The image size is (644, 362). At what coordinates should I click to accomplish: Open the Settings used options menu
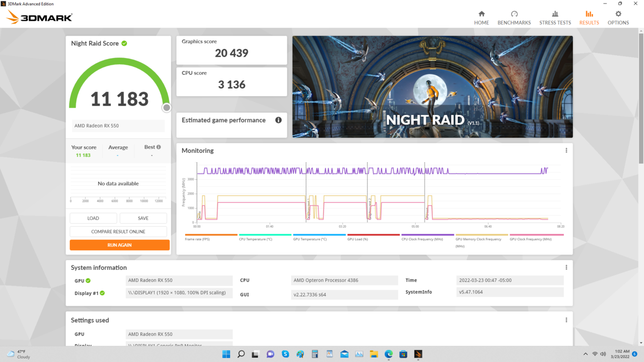click(x=566, y=320)
